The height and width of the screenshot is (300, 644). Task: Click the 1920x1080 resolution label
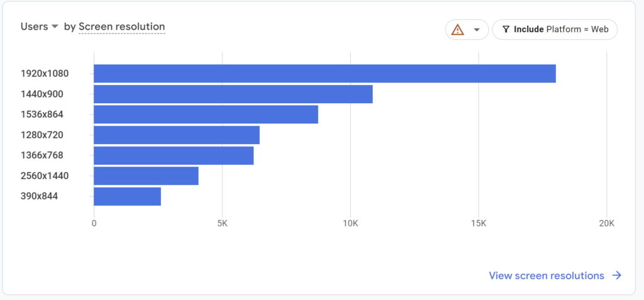pyautogui.click(x=45, y=74)
